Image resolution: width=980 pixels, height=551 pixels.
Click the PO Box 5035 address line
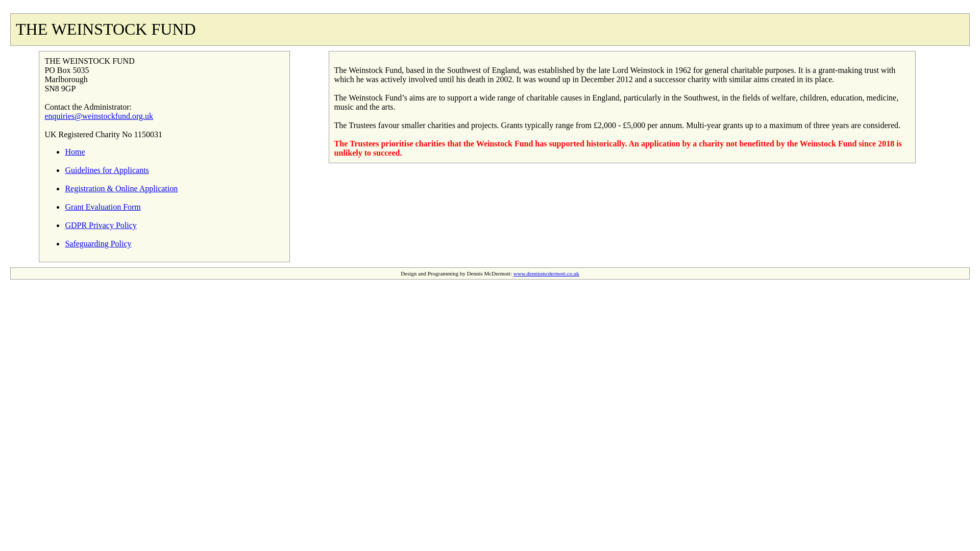[66, 70]
